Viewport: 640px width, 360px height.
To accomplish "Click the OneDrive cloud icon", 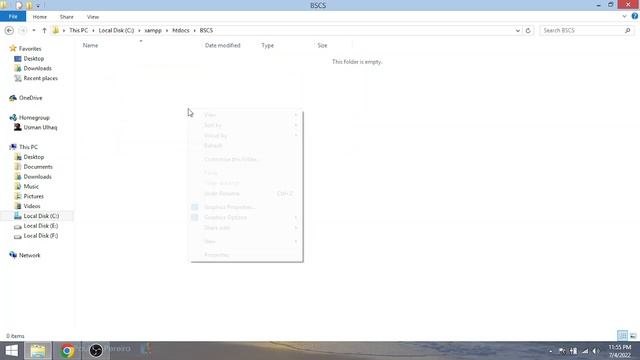I will pyautogui.click(x=13, y=98).
